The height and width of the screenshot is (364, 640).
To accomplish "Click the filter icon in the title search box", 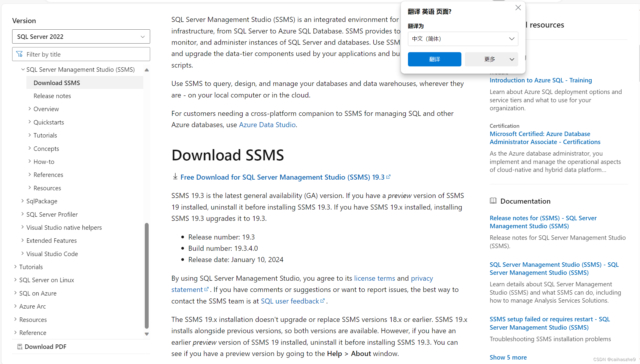I will pos(20,54).
